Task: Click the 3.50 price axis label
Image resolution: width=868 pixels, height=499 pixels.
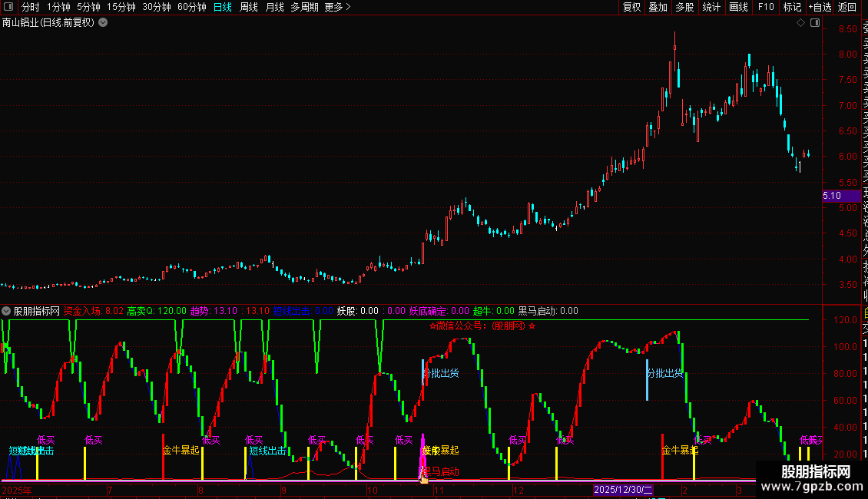Action: pos(848,284)
